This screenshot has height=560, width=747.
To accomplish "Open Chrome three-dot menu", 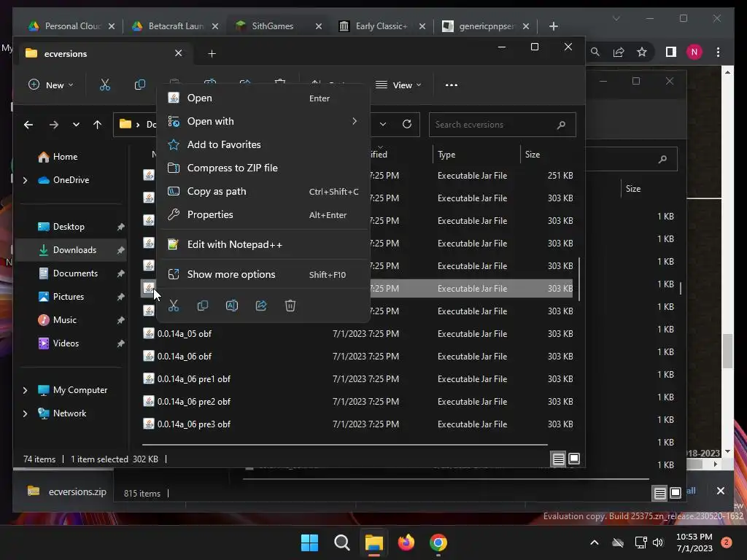I will click(x=718, y=52).
